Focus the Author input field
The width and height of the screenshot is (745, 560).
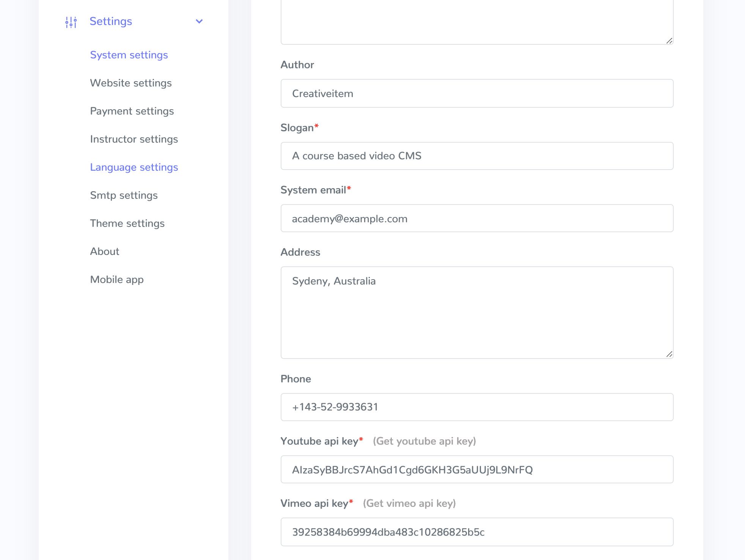click(x=477, y=94)
